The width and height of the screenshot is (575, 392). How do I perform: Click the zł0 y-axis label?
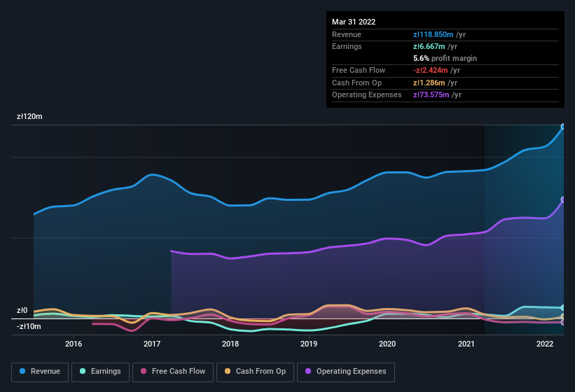pyautogui.click(x=22, y=310)
